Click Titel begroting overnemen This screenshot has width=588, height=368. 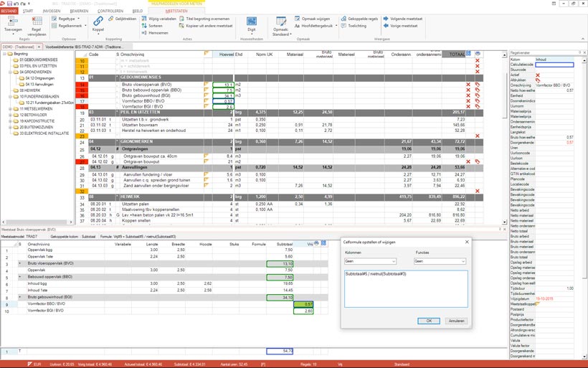(204, 19)
